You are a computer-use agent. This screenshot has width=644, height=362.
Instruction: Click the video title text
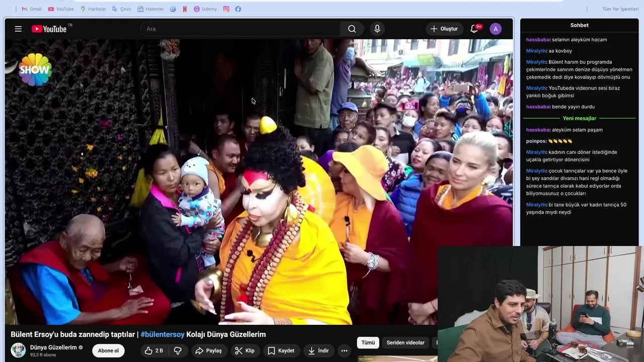pyautogui.click(x=138, y=334)
